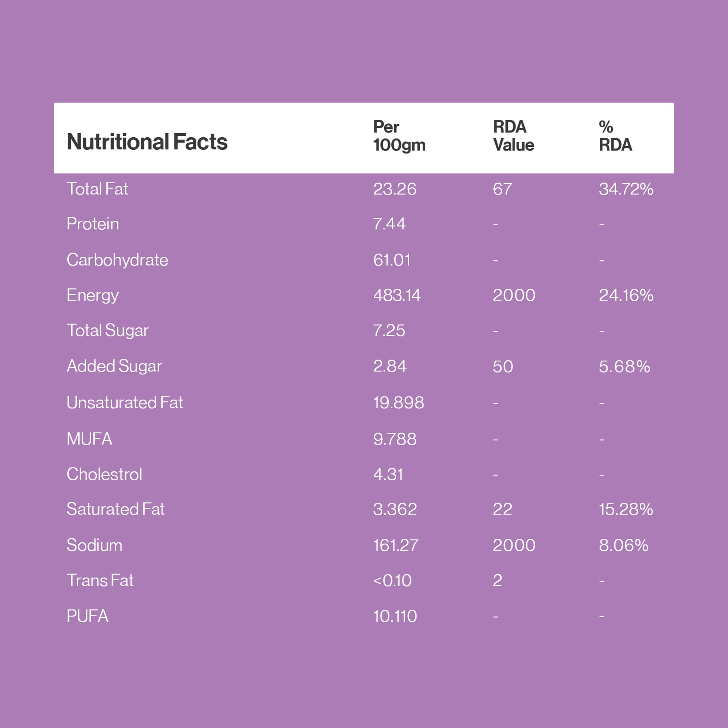Select the Total Sugar row label
This screenshot has height=728, width=728.
107,330
